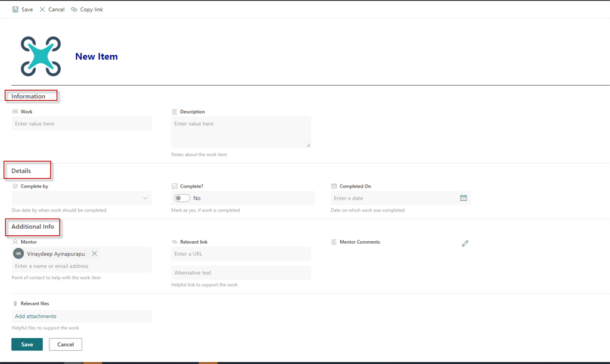The height and width of the screenshot is (364, 610).
Task: Click the Details section label
Action: [x=21, y=170]
